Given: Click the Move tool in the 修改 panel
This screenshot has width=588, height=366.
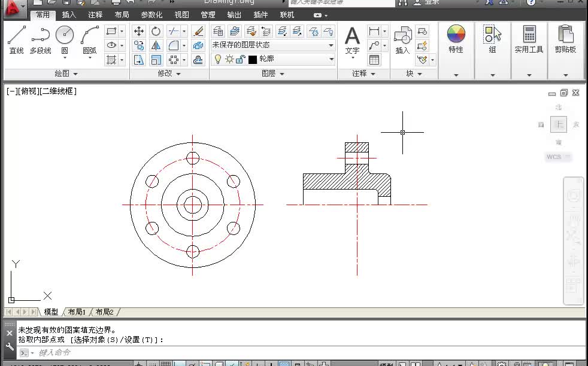Looking at the screenshot, I should pos(138,30).
